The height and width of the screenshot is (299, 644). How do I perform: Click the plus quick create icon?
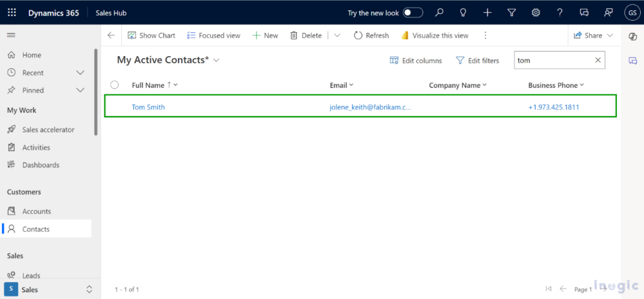[x=487, y=13]
